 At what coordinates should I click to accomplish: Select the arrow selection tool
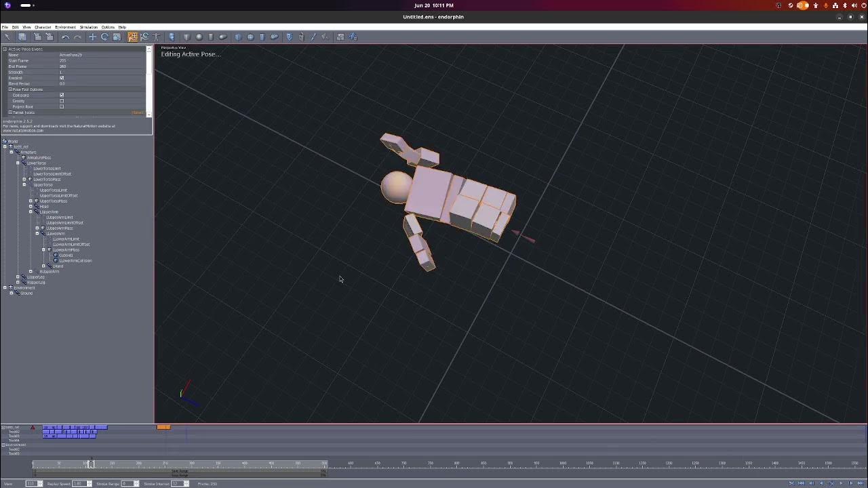(x=7, y=37)
